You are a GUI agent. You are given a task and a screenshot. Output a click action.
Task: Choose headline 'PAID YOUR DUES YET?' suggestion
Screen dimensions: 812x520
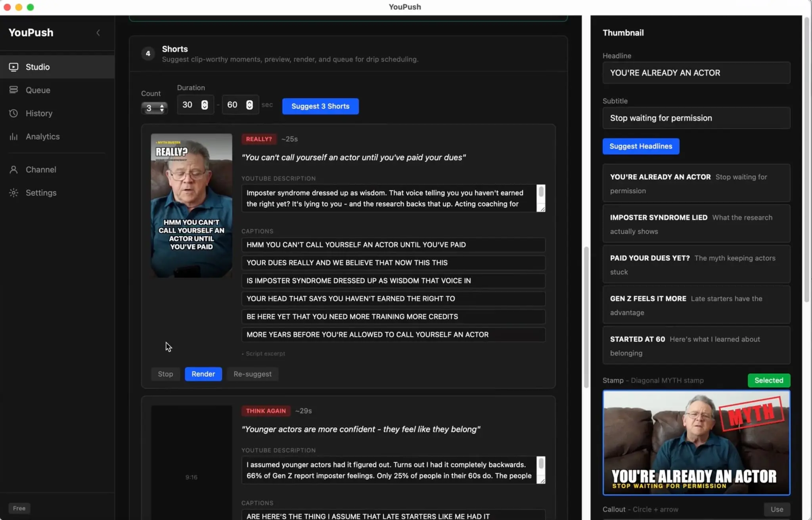point(696,264)
